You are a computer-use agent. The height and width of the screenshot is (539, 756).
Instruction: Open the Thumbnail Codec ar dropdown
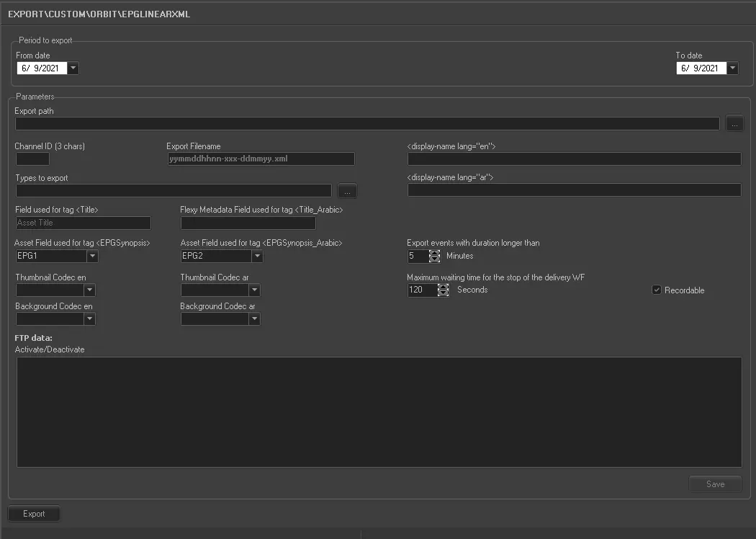[254, 290]
